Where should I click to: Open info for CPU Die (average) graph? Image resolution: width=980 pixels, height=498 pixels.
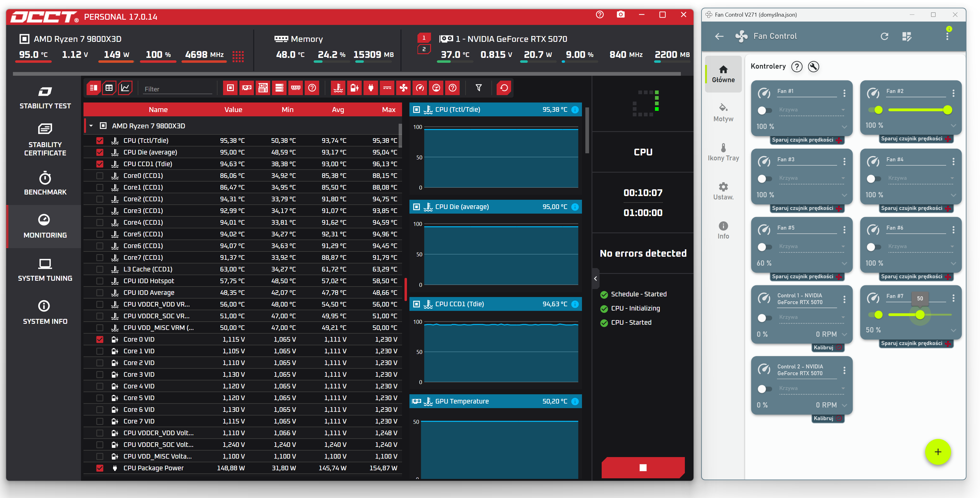click(x=575, y=207)
